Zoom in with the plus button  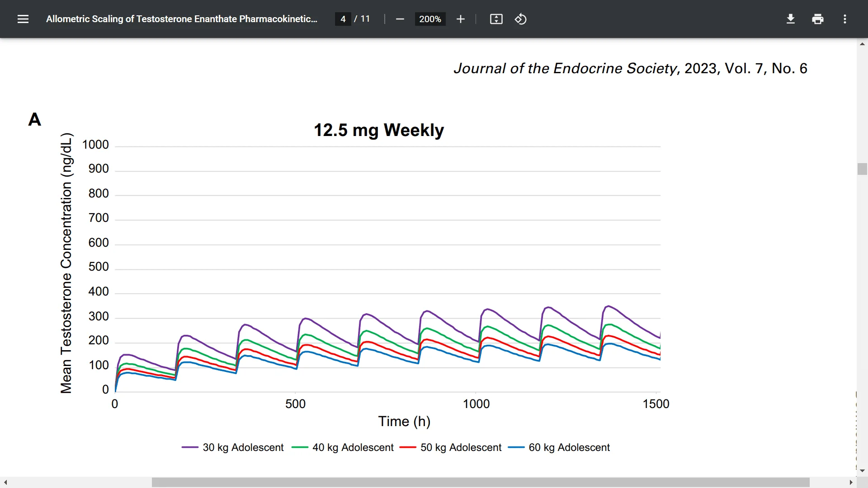coord(460,19)
